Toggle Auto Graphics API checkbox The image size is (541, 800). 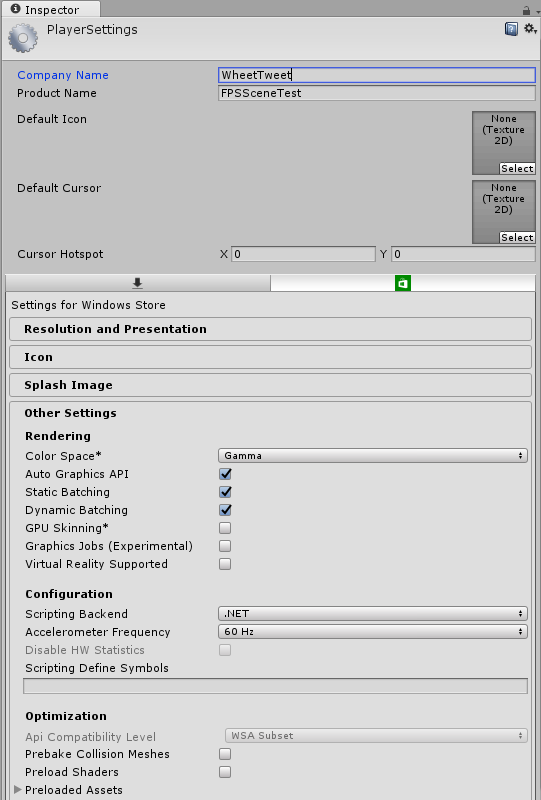click(x=225, y=474)
